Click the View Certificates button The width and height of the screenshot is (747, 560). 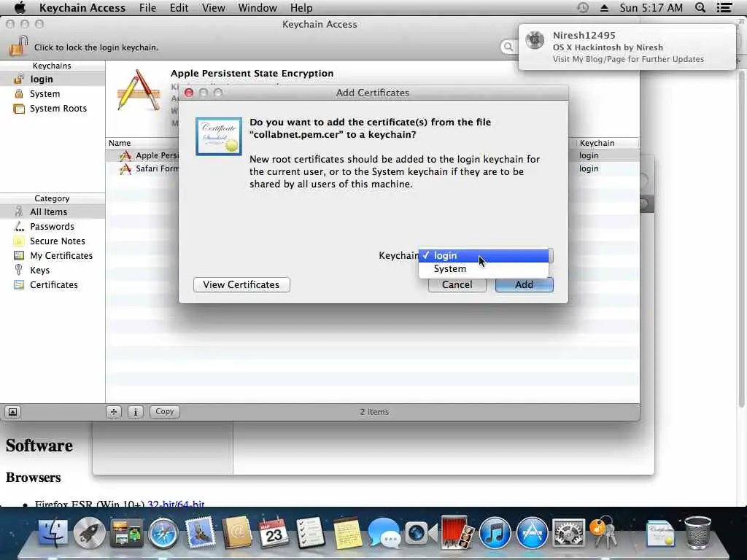click(241, 285)
